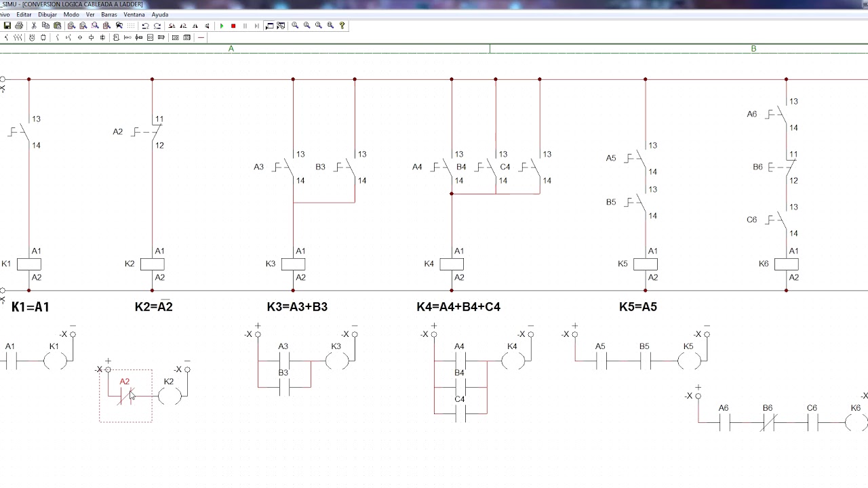Stop simulation with red square button

coord(233,26)
